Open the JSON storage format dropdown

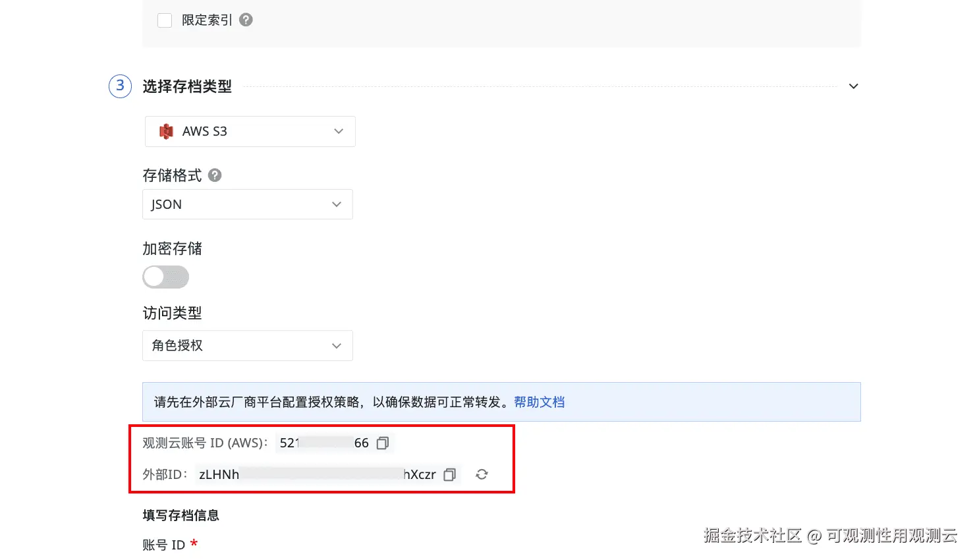pyautogui.click(x=248, y=204)
